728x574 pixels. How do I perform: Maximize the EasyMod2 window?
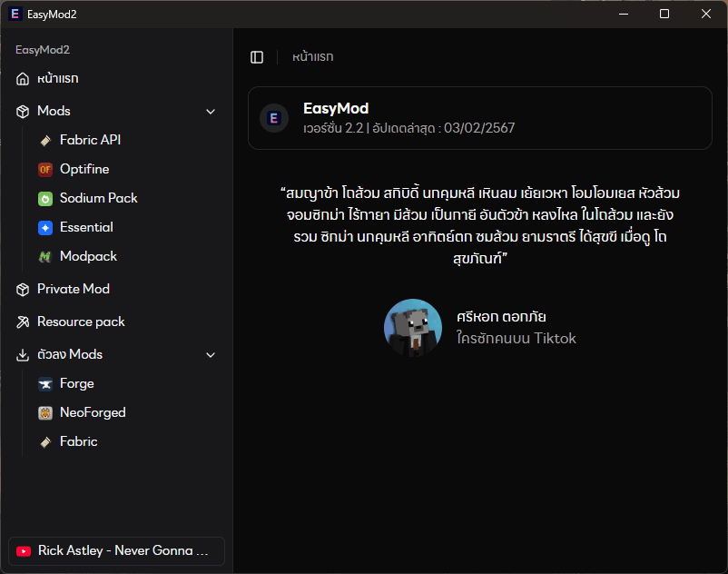coord(664,14)
